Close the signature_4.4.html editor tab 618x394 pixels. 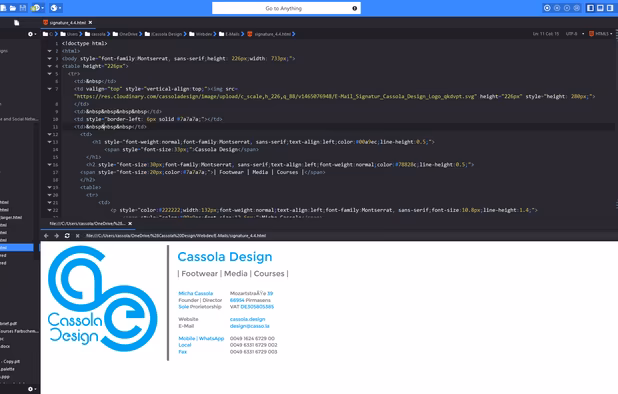coord(90,22)
